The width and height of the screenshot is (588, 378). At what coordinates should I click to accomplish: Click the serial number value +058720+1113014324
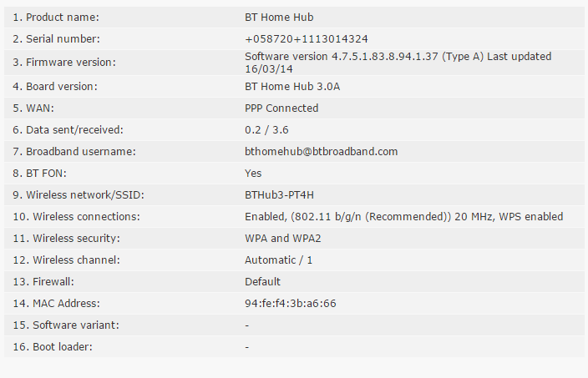pyautogui.click(x=307, y=38)
